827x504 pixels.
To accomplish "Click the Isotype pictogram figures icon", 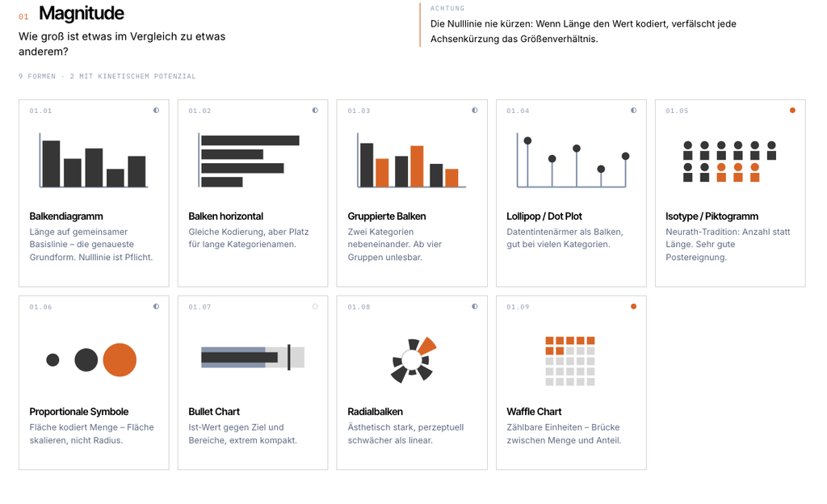I will 729,162.
